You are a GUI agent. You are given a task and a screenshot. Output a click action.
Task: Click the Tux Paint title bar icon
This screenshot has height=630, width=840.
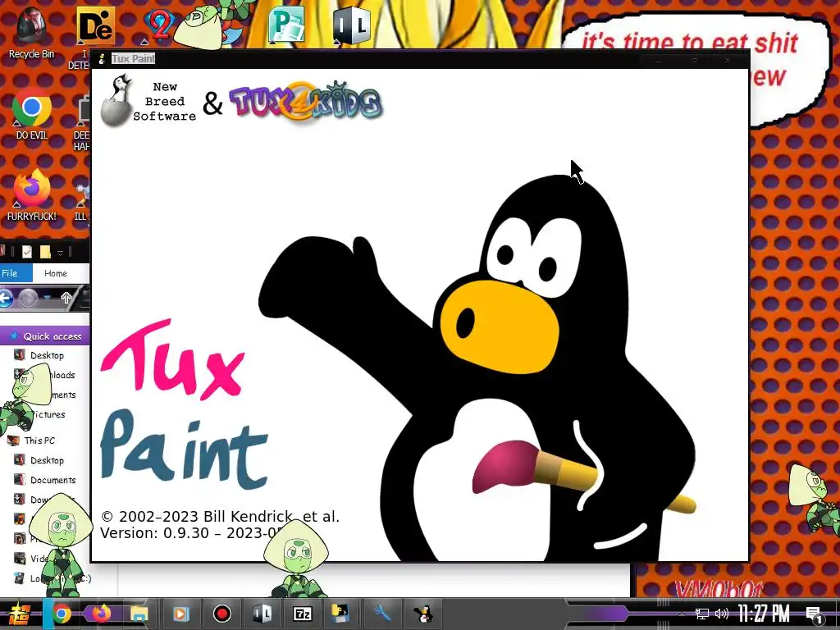[x=101, y=58]
